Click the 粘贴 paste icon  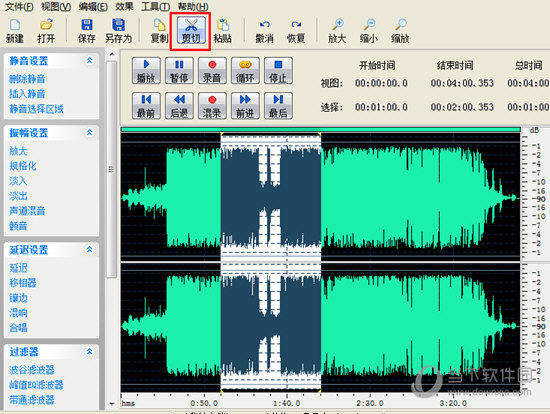point(223,31)
